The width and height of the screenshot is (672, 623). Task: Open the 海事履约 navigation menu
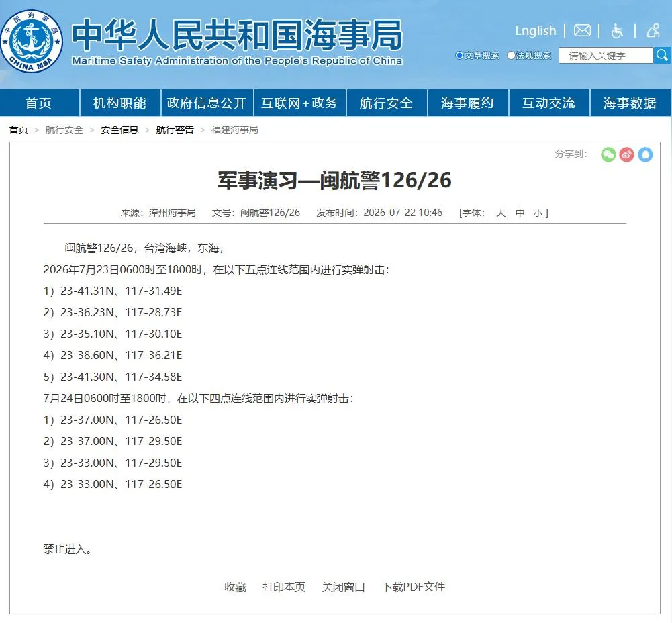click(x=467, y=103)
